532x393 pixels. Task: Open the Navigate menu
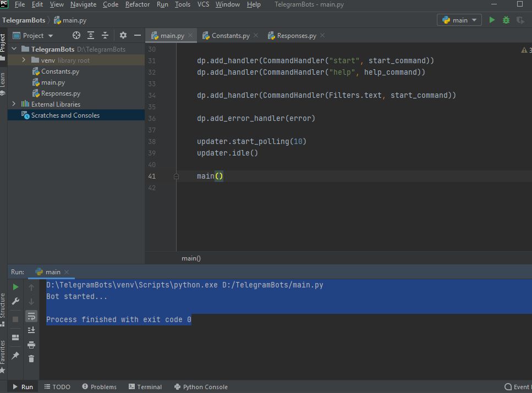83,4
